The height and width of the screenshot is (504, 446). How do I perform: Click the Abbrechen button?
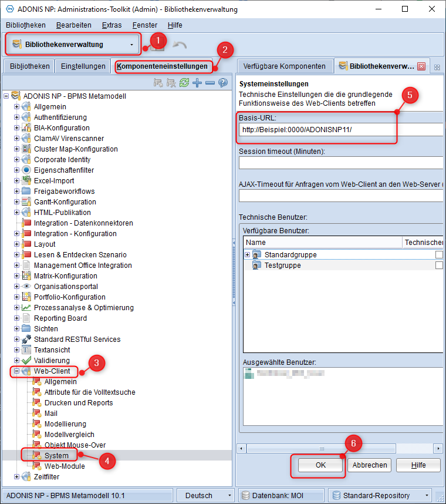pos(370,465)
